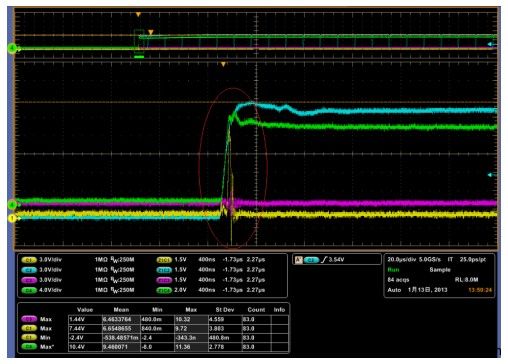Viewport: 508px width, 364px height.
Task: Click the orange 13:50:24 clock readout
Action: click(480, 290)
